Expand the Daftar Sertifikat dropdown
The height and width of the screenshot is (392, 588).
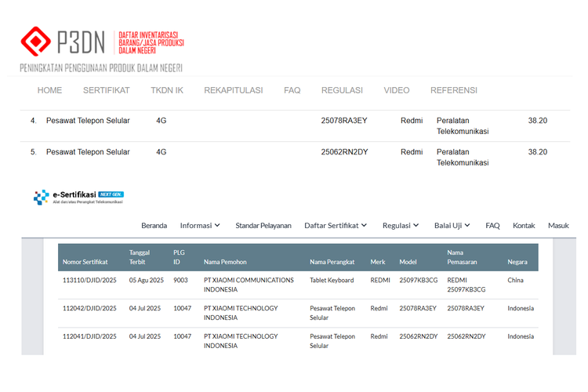coord(336,226)
